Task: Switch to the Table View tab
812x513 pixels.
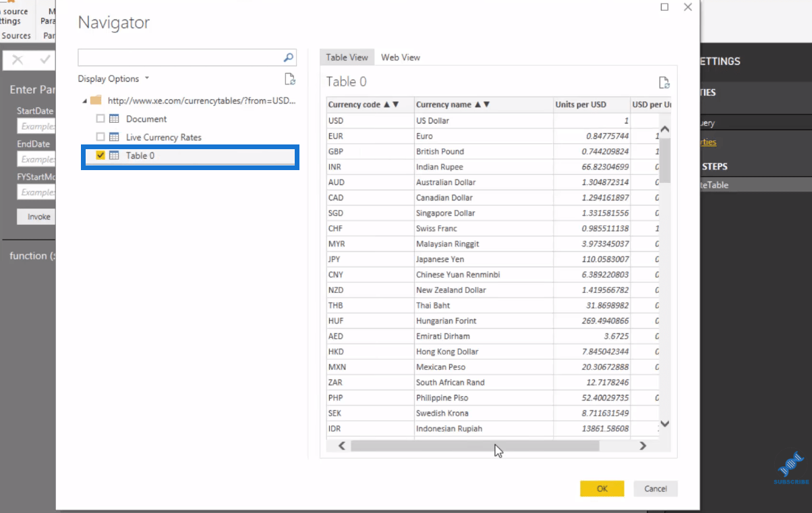Action: tap(347, 57)
